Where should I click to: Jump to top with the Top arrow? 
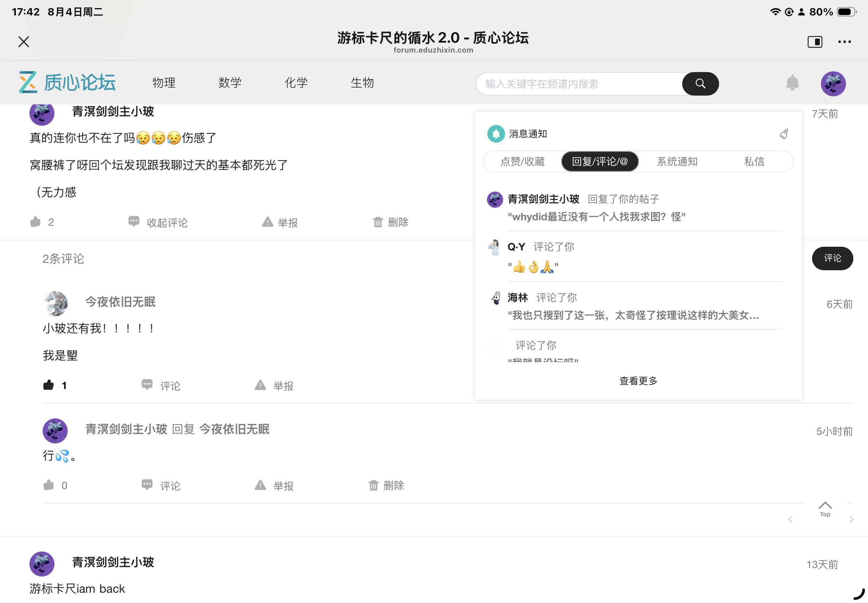click(x=825, y=509)
